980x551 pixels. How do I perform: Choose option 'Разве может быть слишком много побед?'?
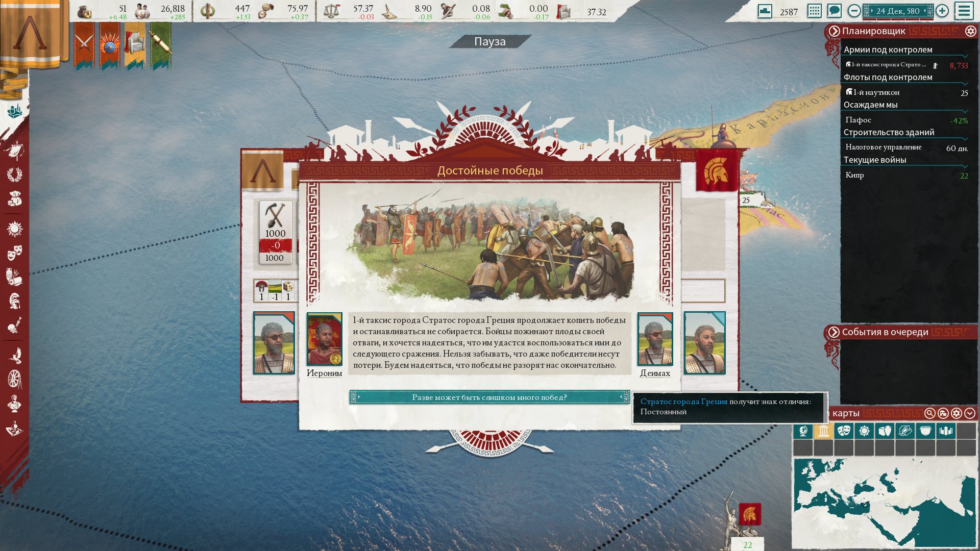(x=489, y=397)
